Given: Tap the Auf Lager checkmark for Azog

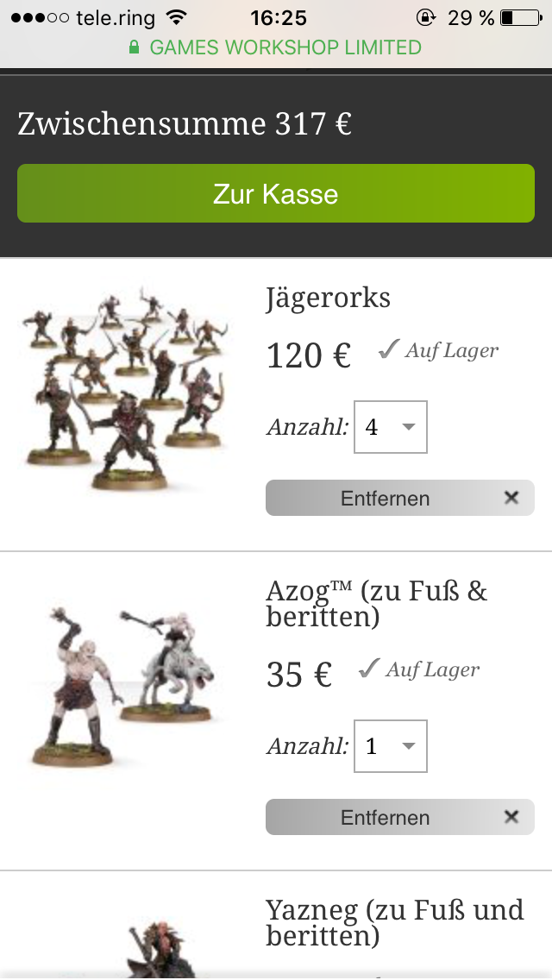Looking at the screenshot, I should tap(369, 668).
